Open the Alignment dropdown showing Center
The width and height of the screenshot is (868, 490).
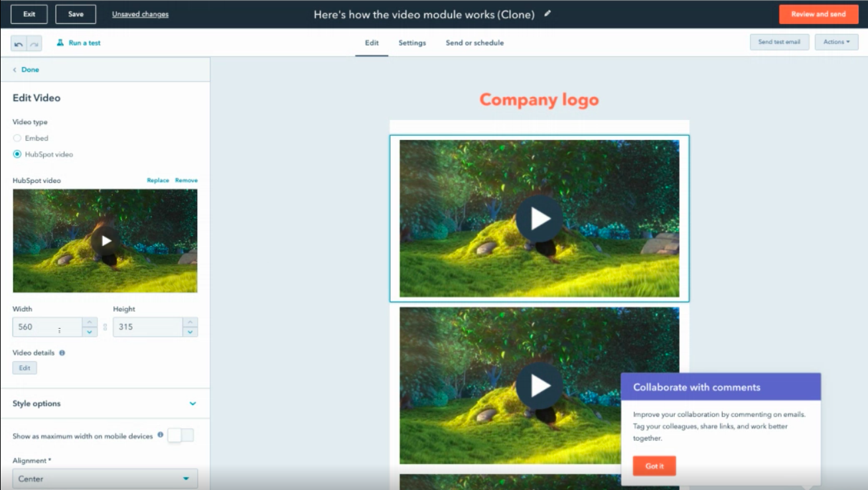pos(105,478)
